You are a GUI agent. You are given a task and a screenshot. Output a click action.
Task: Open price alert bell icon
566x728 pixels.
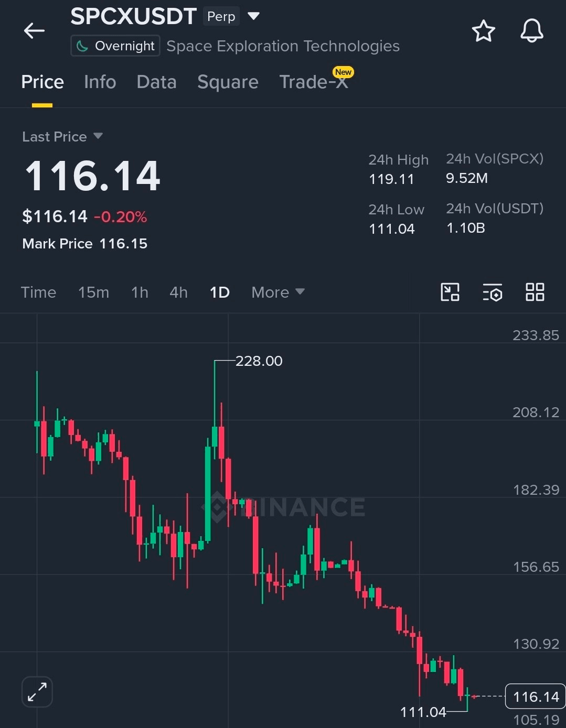(x=531, y=31)
